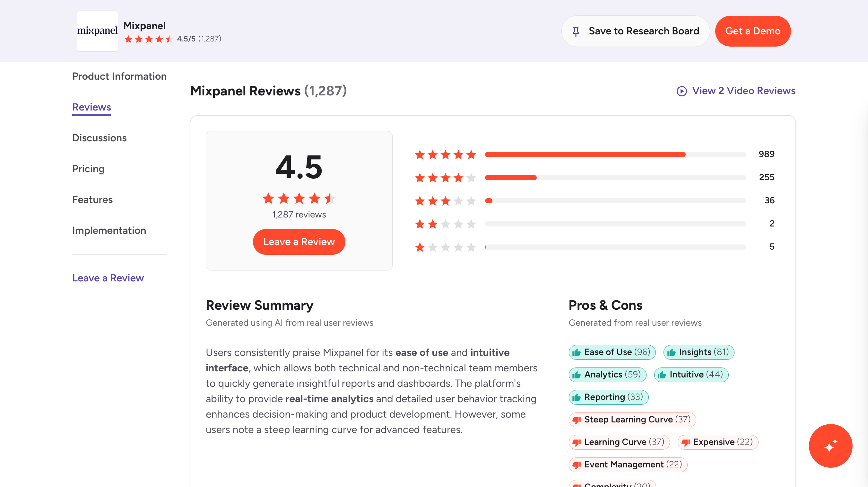
Task: Click the purple Leave a Review sidebar link
Action: coord(108,278)
